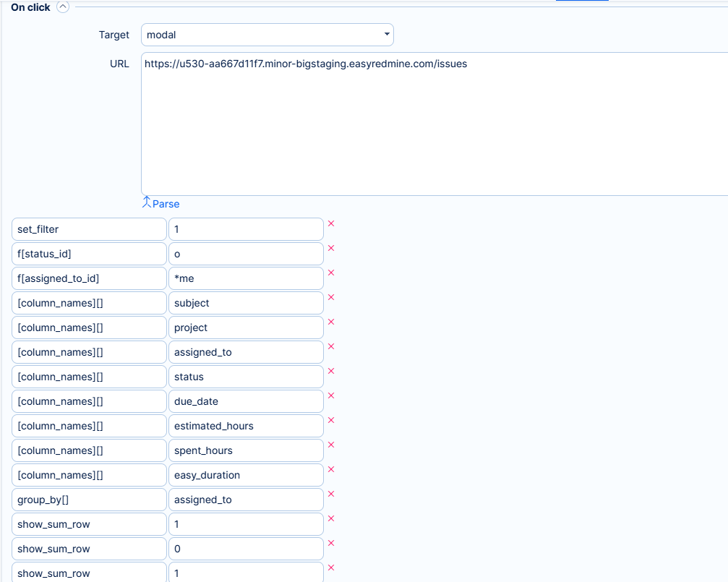
Task: Remove the set_filter parameter row
Action: coord(331,223)
